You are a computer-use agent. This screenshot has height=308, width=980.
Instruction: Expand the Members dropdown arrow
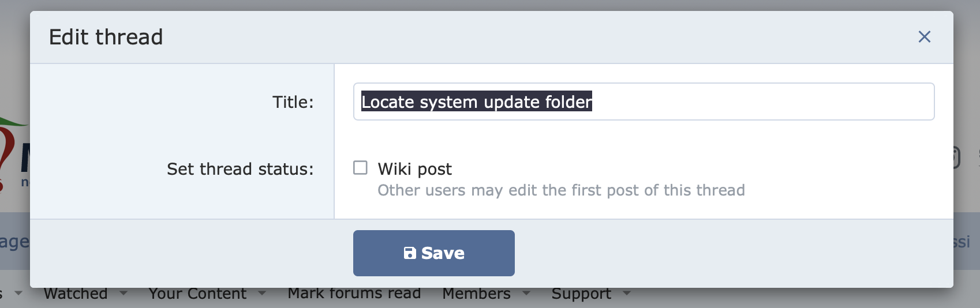(526, 293)
